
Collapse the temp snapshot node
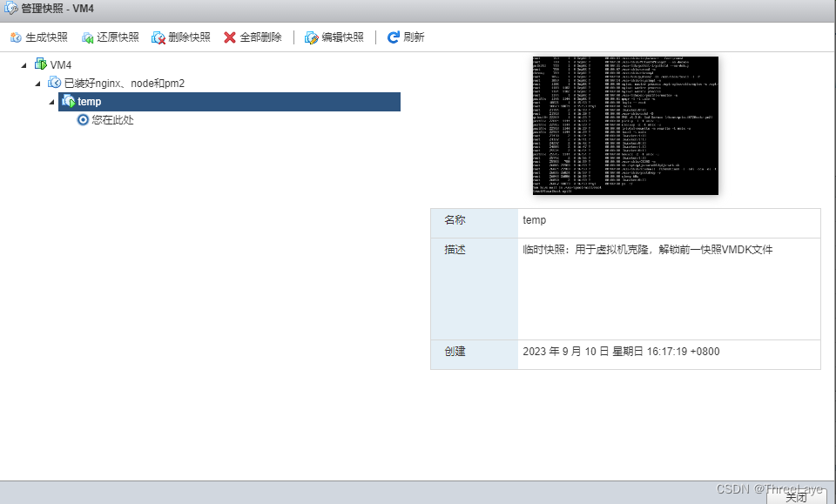click(x=51, y=102)
